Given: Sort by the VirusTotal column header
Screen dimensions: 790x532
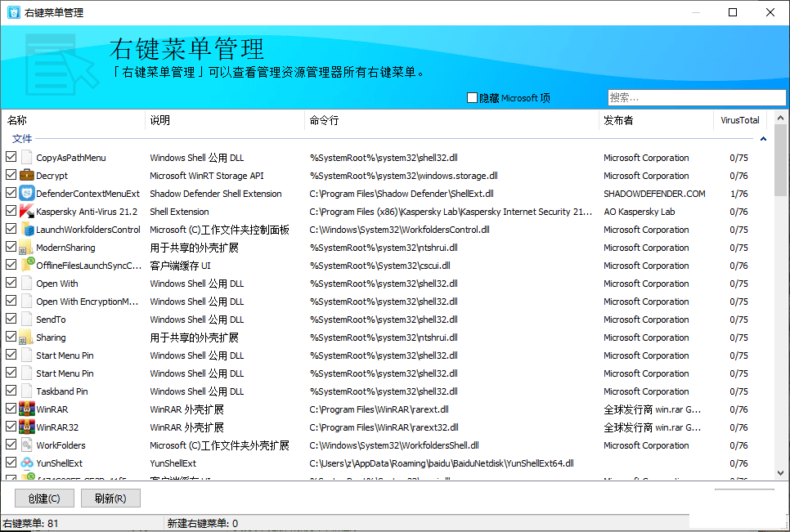Looking at the screenshot, I should pos(739,120).
